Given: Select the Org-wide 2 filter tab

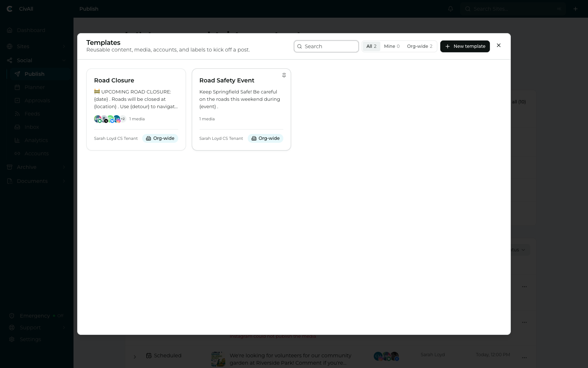Looking at the screenshot, I should (x=420, y=46).
